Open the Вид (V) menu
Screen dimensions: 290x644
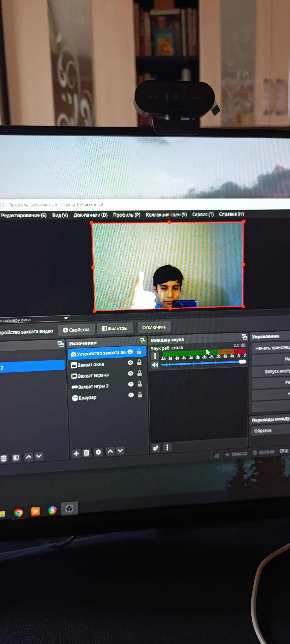(x=60, y=215)
